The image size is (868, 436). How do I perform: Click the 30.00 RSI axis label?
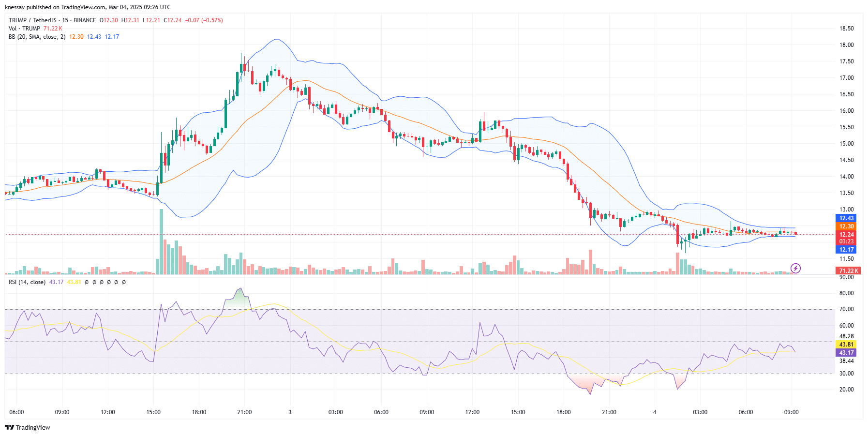tap(846, 374)
